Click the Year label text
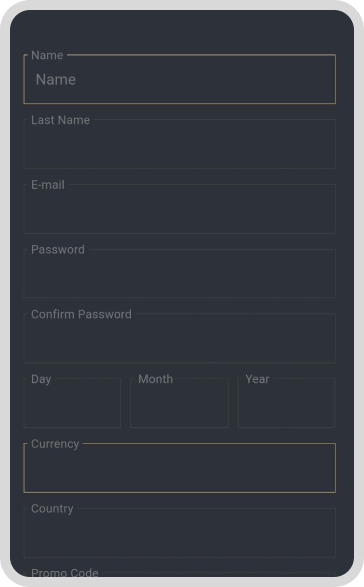The height and width of the screenshot is (587, 364). (x=257, y=379)
